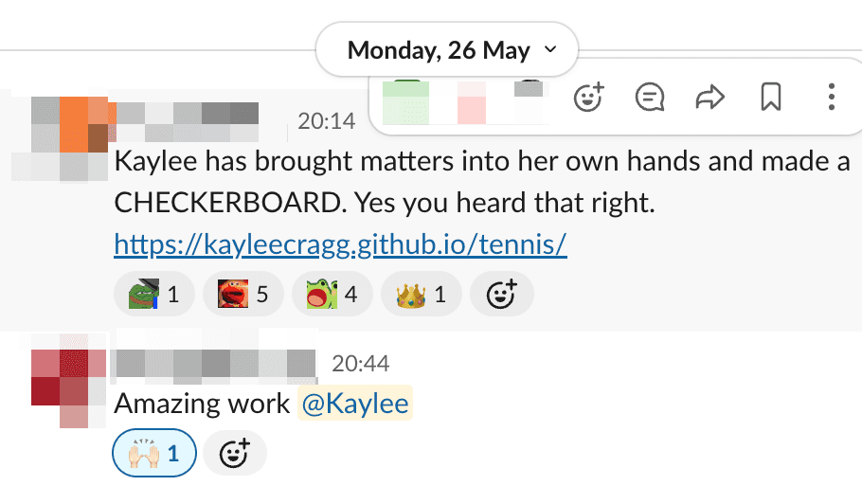Open the Monday, 26 May date dropdown
The image size is (862, 504).
click(446, 49)
